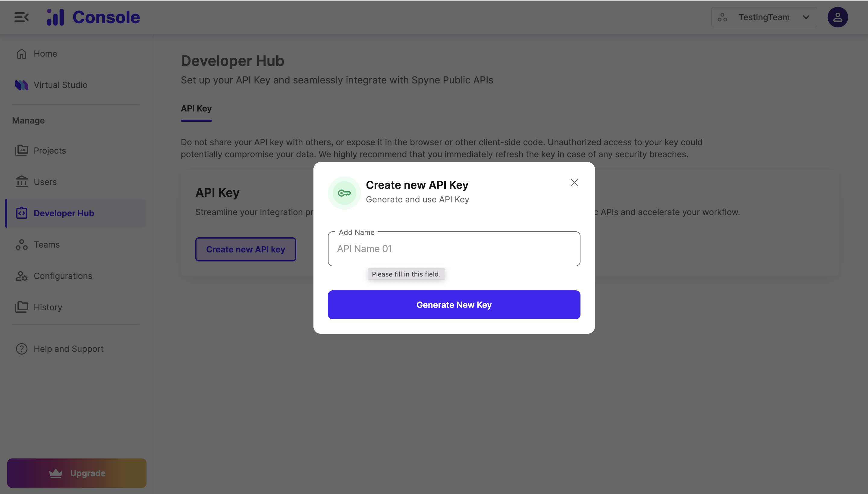
Task: Collapse the sidebar with the hamburger icon
Action: point(21,17)
